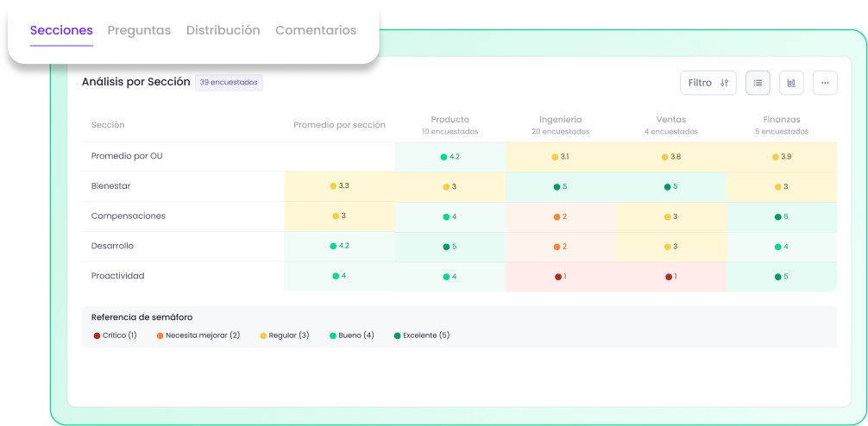Click the Excelente (5) legend entry
The height and width of the screenshot is (426, 868).
(x=422, y=335)
